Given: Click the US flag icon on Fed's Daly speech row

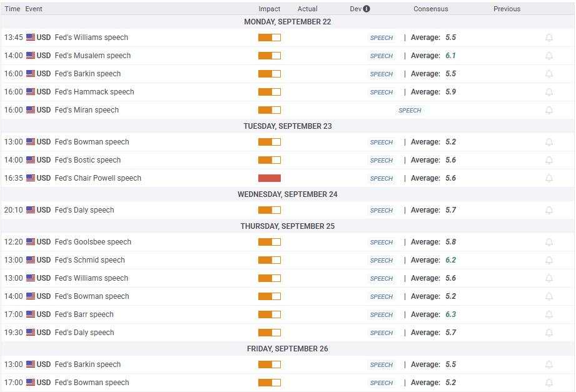Looking at the screenshot, I should coord(32,210).
